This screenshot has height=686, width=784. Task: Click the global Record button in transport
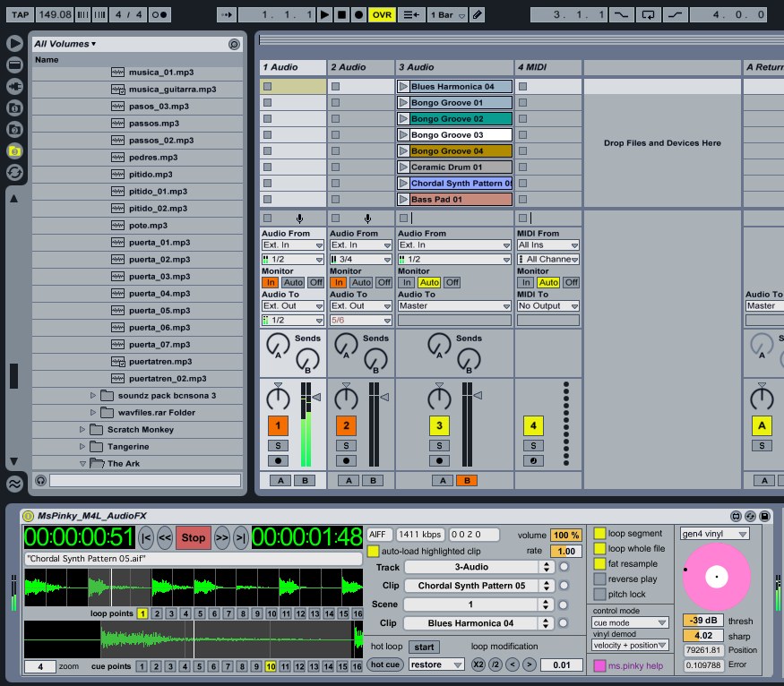click(x=358, y=15)
